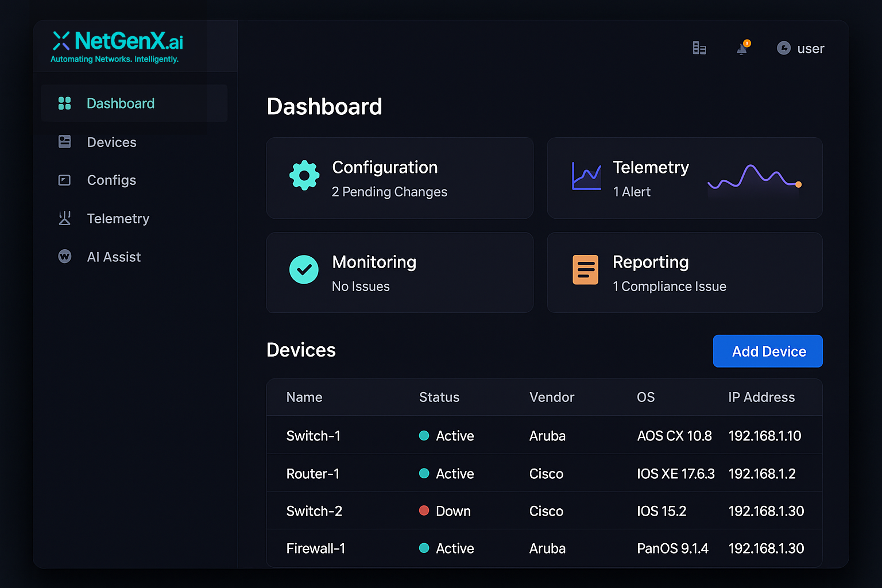
Task: Click the gear icon on the Configuration card
Action: click(304, 176)
